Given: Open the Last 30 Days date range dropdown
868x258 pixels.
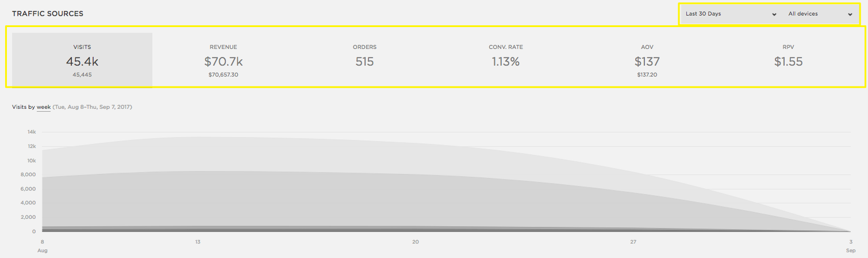Looking at the screenshot, I should click(x=727, y=14).
